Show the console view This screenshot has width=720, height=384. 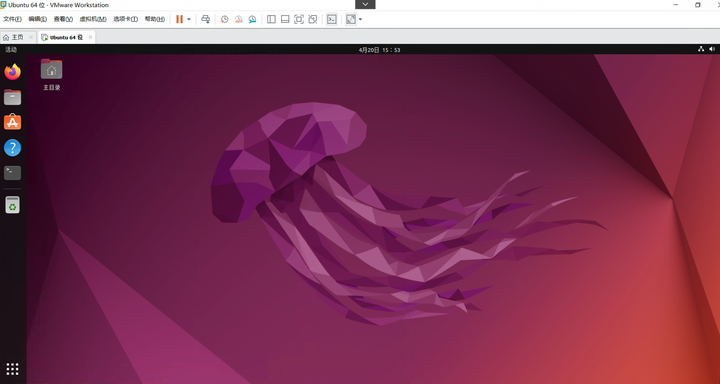pyautogui.click(x=332, y=19)
